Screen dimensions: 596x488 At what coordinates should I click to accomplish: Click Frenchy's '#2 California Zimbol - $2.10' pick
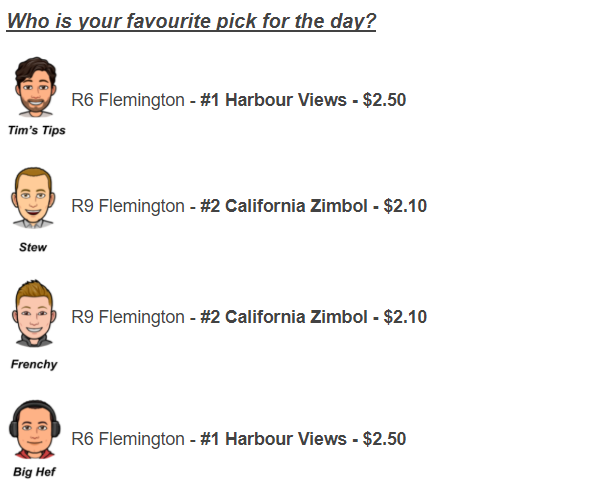point(314,317)
